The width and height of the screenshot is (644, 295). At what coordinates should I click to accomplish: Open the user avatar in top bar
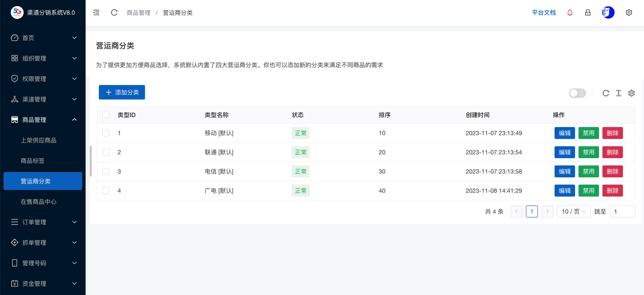point(608,13)
